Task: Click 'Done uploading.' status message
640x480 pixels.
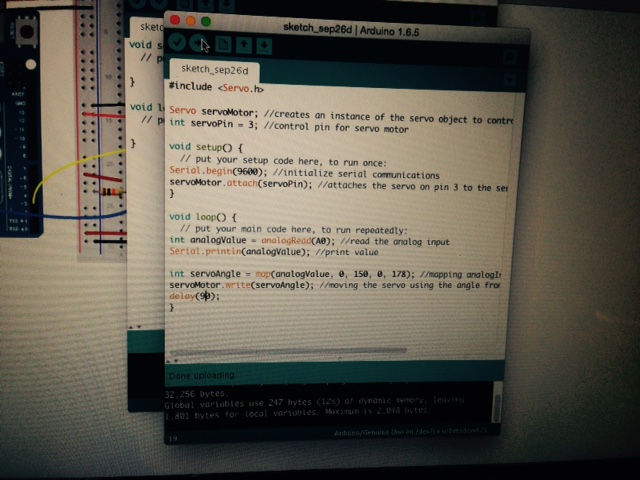Action: click(202, 375)
